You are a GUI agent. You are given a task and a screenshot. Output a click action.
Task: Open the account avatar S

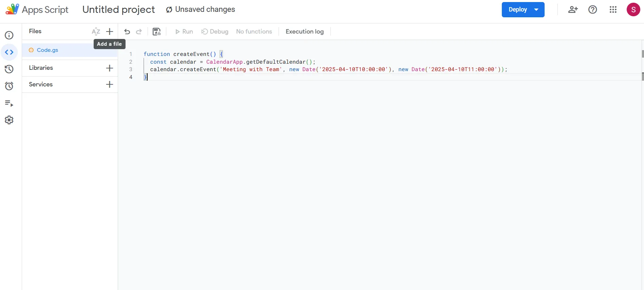tap(633, 9)
